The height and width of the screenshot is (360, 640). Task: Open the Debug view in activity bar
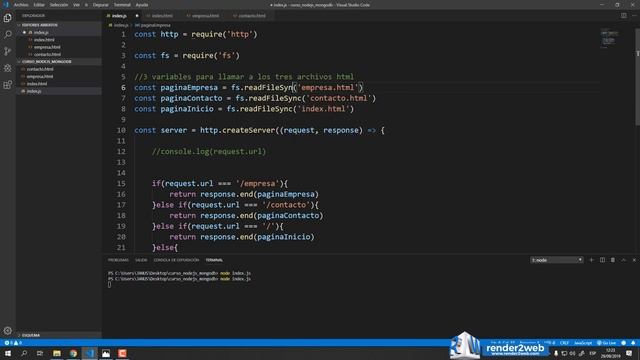[7, 68]
